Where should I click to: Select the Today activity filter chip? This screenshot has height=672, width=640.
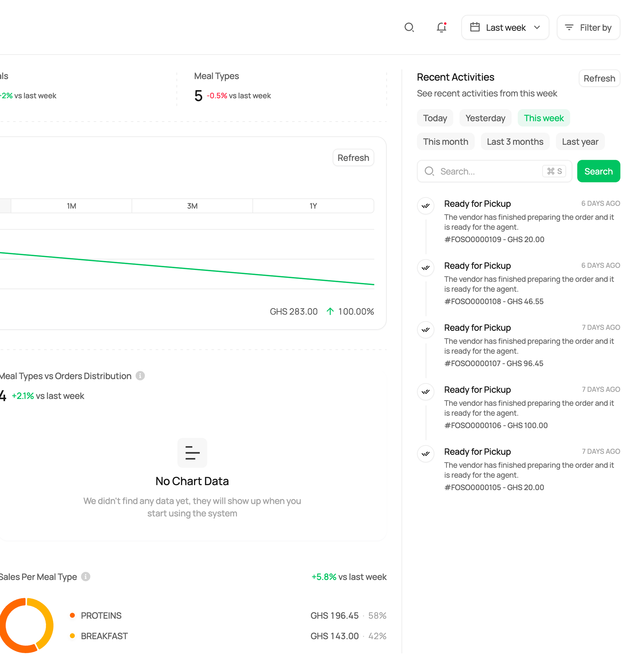[435, 118]
